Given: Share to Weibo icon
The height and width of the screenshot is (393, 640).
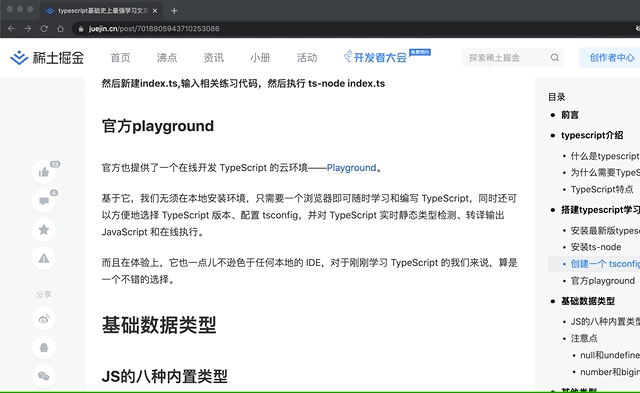Looking at the screenshot, I should click(44, 319).
